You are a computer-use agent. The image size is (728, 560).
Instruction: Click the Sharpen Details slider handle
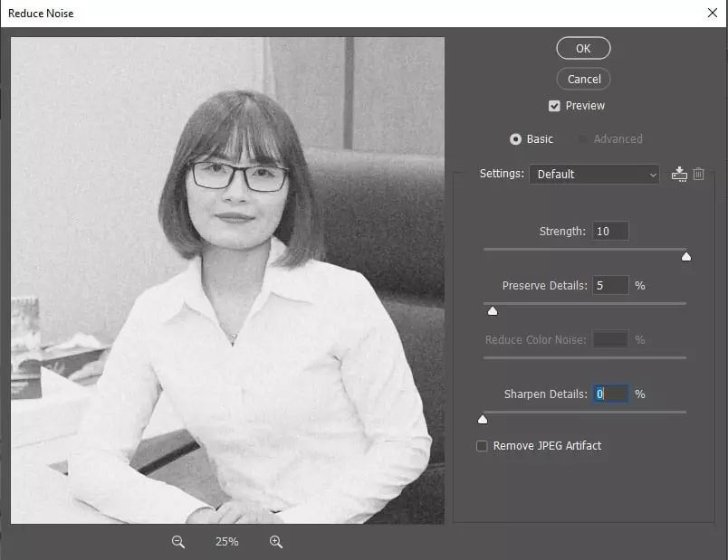pos(483,420)
